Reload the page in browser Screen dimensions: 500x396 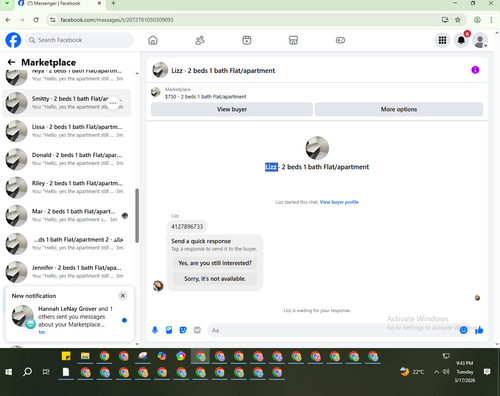click(x=36, y=20)
